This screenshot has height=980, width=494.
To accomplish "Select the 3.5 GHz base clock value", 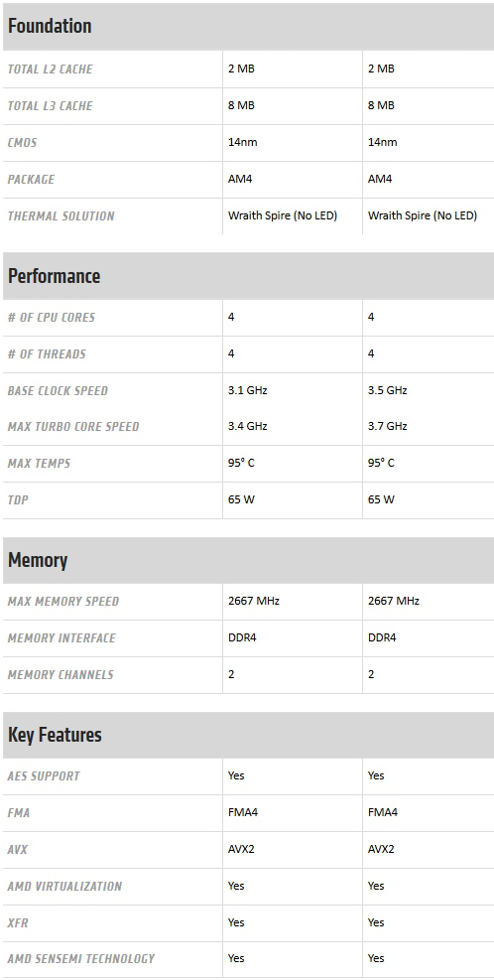I will point(388,390).
